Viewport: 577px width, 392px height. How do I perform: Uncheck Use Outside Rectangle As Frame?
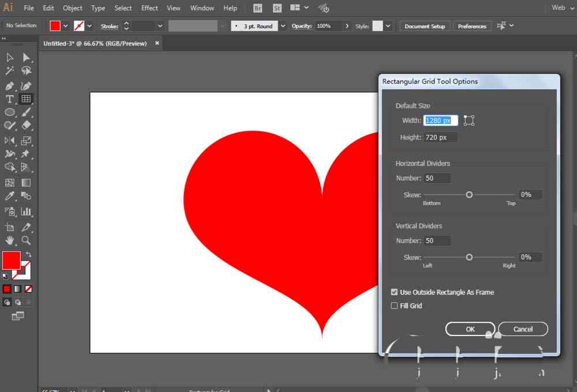point(394,292)
